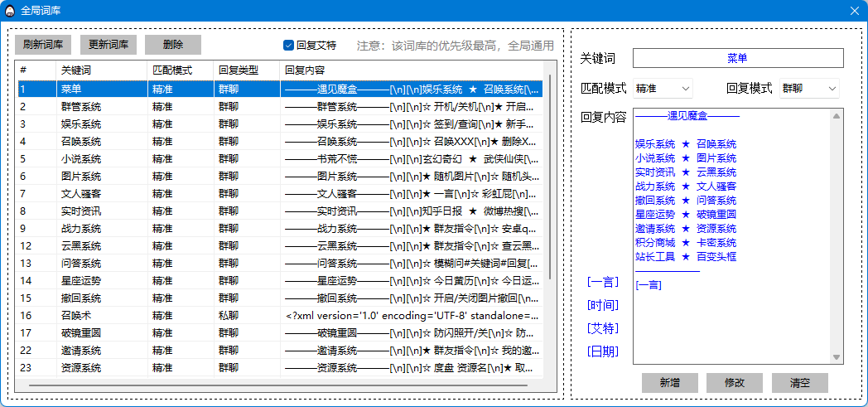Open the 匹配模式 dropdown

pyautogui.click(x=663, y=88)
